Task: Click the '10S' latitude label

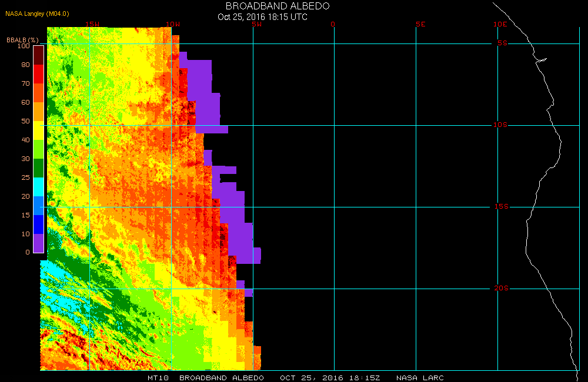Action: point(500,125)
